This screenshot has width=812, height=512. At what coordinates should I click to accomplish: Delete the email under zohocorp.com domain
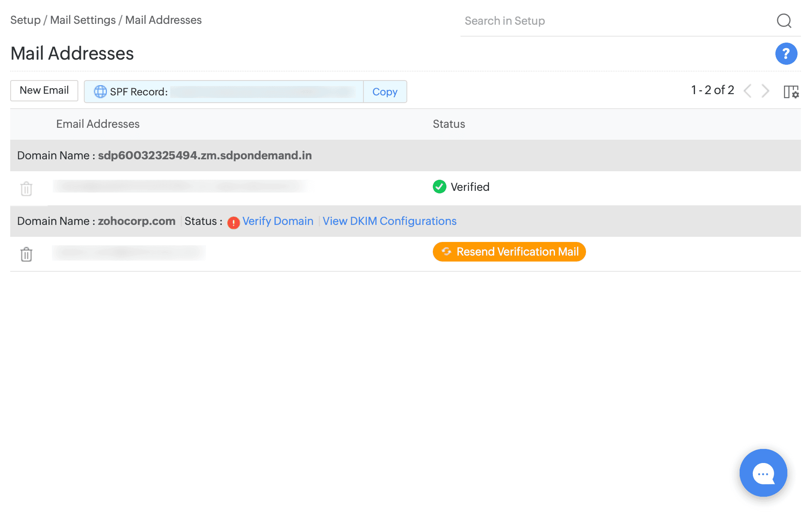(26, 254)
